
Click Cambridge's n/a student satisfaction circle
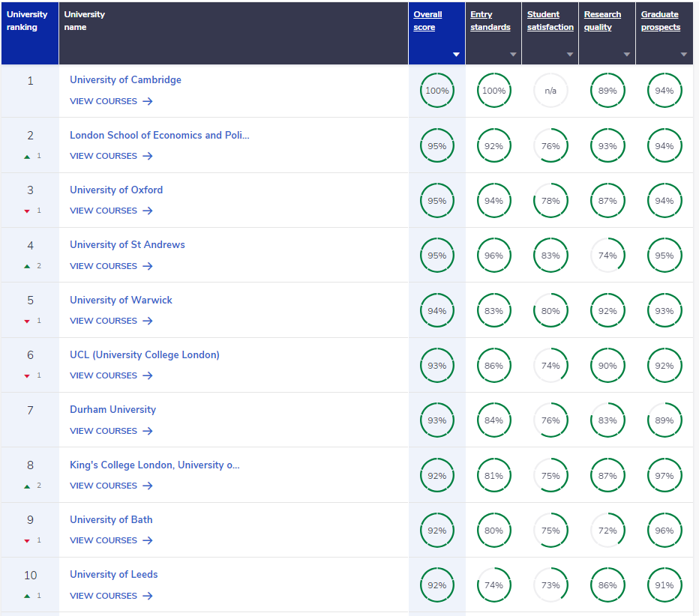point(550,91)
